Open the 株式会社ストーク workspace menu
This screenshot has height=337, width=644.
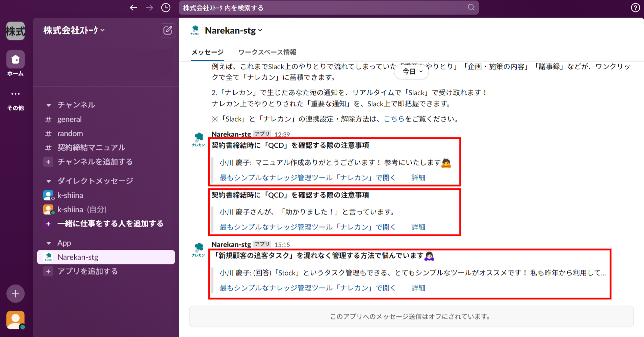coord(74,30)
